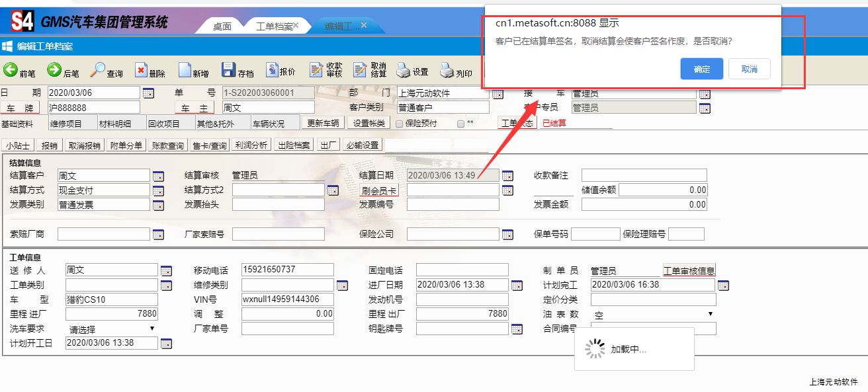Click the 列印 print icon
Viewport: 868px width, 392px height.
tap(447, 70)
